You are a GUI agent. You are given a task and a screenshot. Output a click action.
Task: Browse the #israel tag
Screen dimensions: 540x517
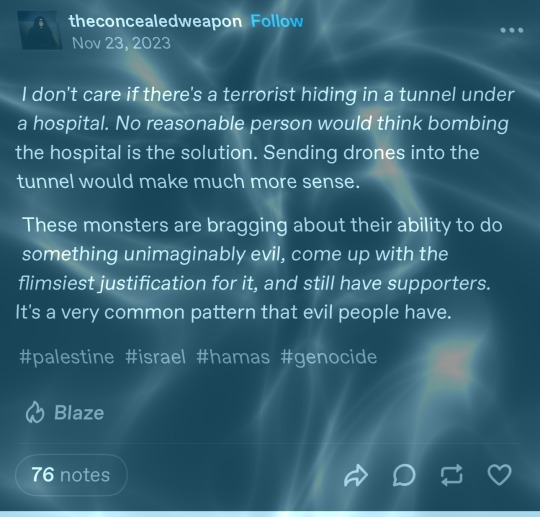tap(155, 357)
